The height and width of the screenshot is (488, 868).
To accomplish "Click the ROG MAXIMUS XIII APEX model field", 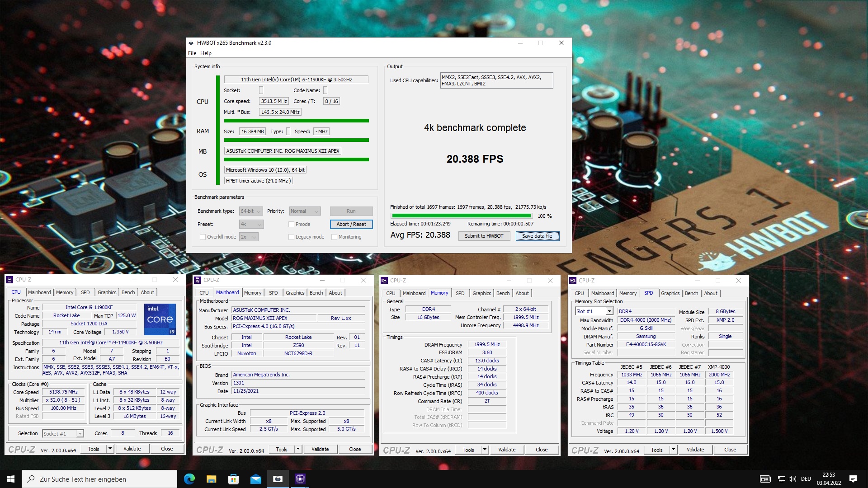I will pyautogui.click(x=274, y=318).
